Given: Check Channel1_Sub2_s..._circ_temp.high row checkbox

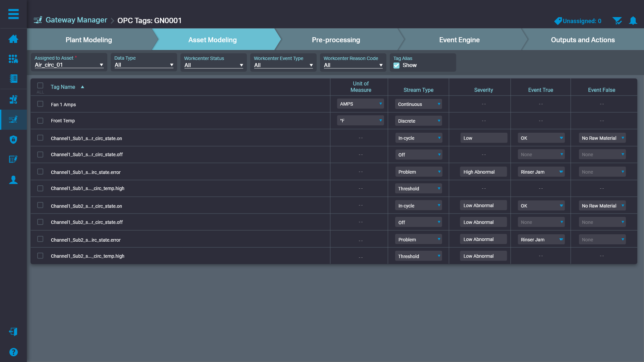Looking at the screenshot, I should point(40,256).
